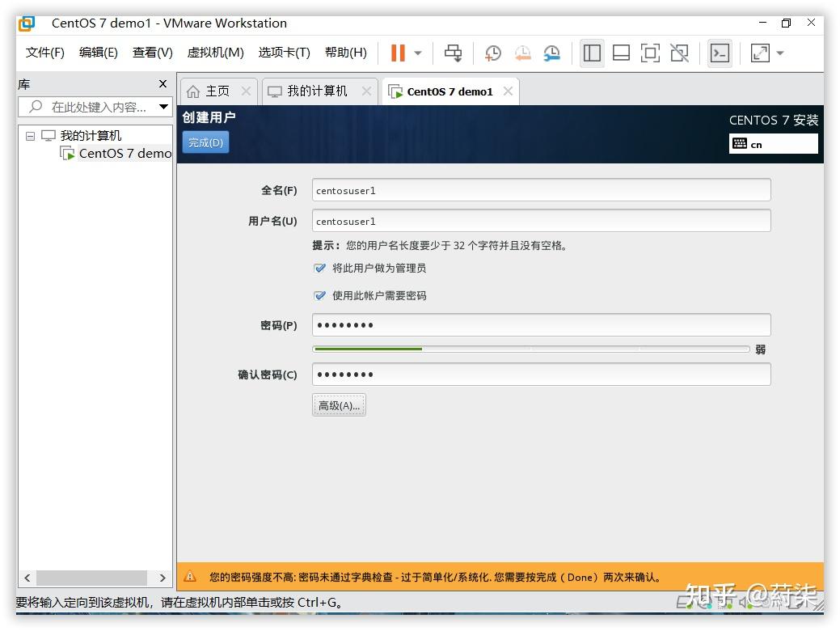Open the stretch display dropdown arrow
Viewport: 840px width, 631px height.
tap(780, 53)
